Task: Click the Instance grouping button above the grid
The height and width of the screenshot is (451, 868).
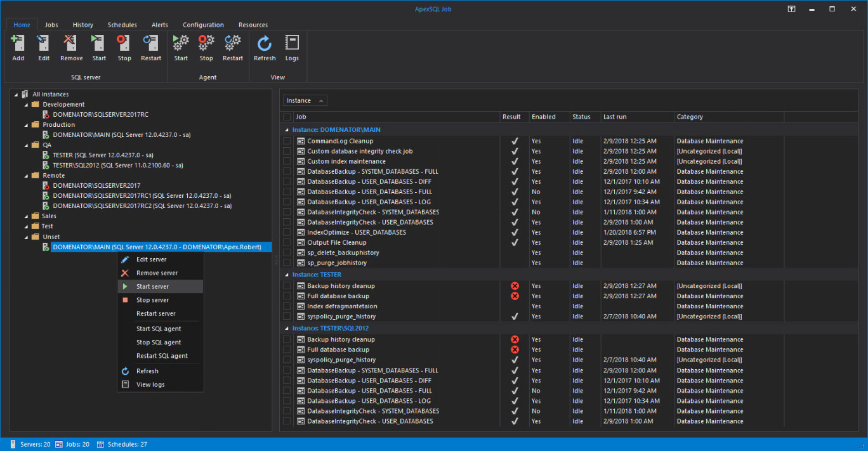Action: tap(305, 101)
